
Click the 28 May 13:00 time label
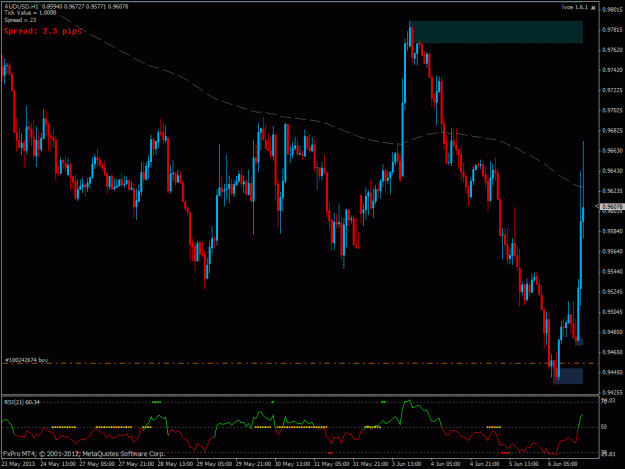[175, 464]
